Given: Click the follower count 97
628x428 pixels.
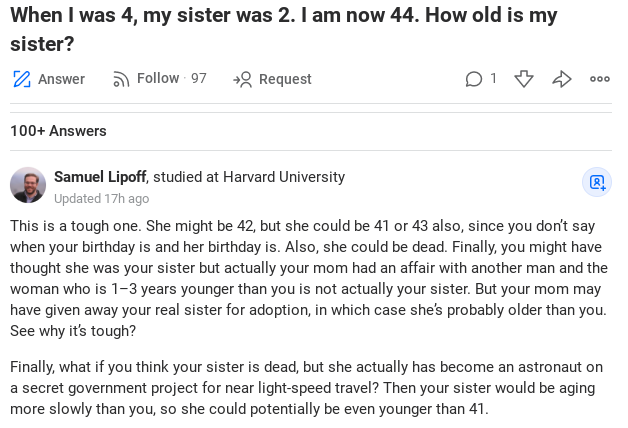Looking at the screenshot, I should pos(199,78).
